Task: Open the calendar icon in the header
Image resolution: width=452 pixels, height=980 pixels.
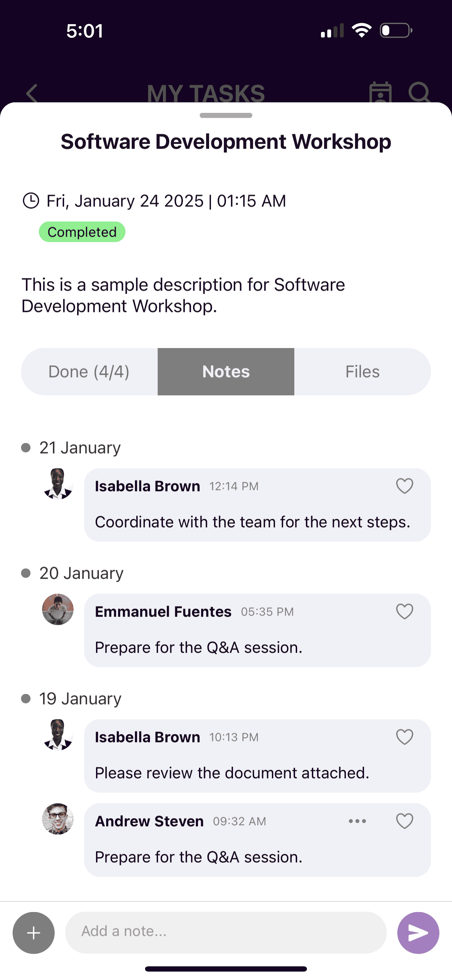Action: pos(380,93)
